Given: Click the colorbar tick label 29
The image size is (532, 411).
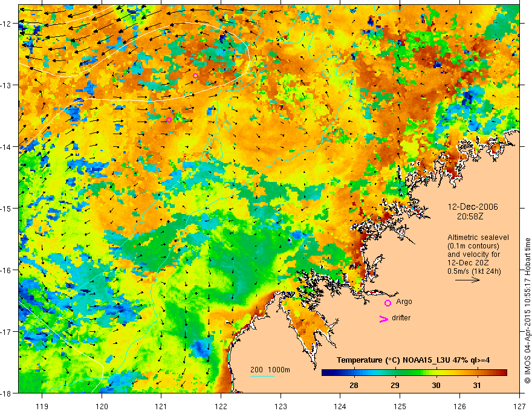Looking at the screenshot, I should 395,386.
